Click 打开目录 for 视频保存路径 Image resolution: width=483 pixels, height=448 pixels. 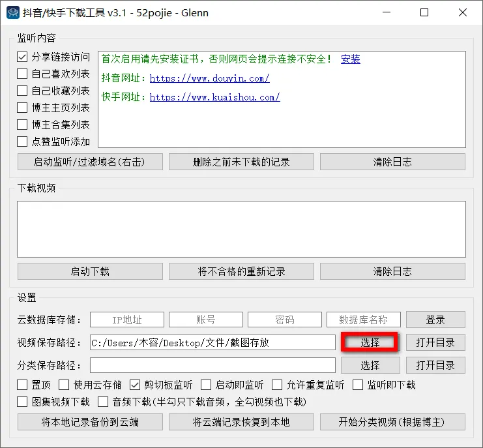[435, 342]
